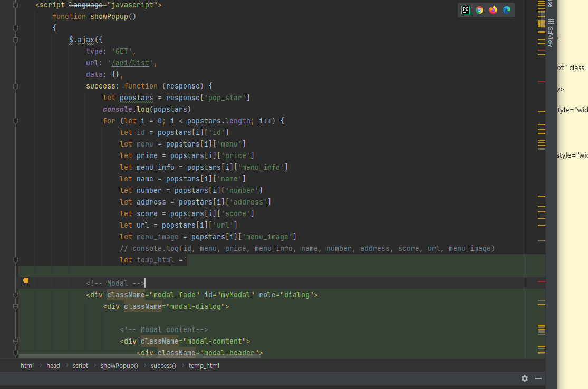Image resolution: width=588 pixels, height=389 pixels.
Task: Open page in Firefox browser
Action: [x=493, y=10]
